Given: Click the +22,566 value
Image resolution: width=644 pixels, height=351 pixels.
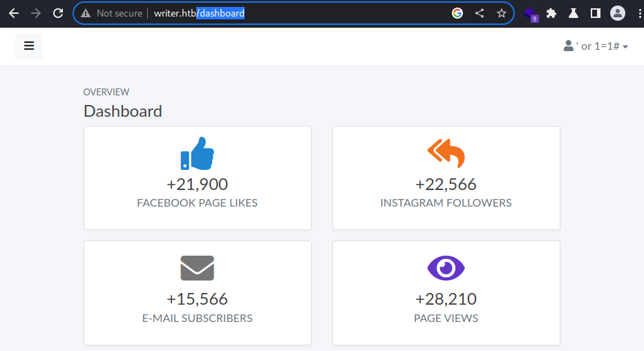Looking at the screenshot, I should [446, 184].
